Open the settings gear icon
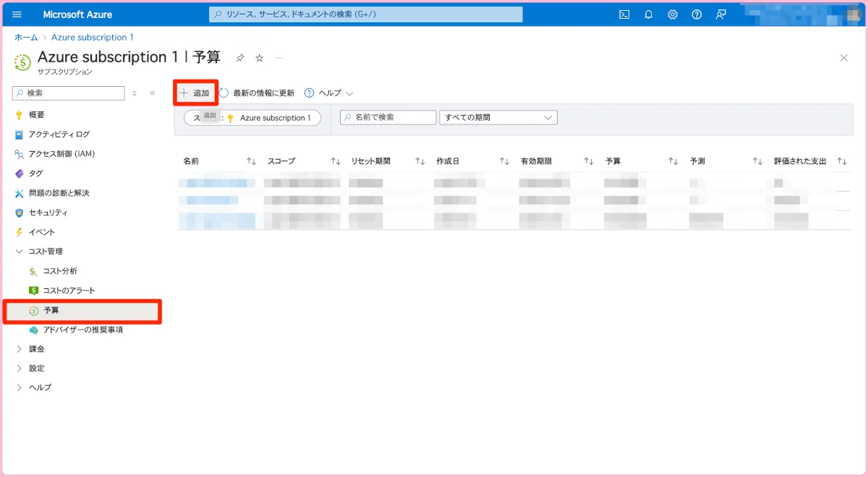Screen dimensions: 868x477 pyautogui.click(x=673, y=14)
